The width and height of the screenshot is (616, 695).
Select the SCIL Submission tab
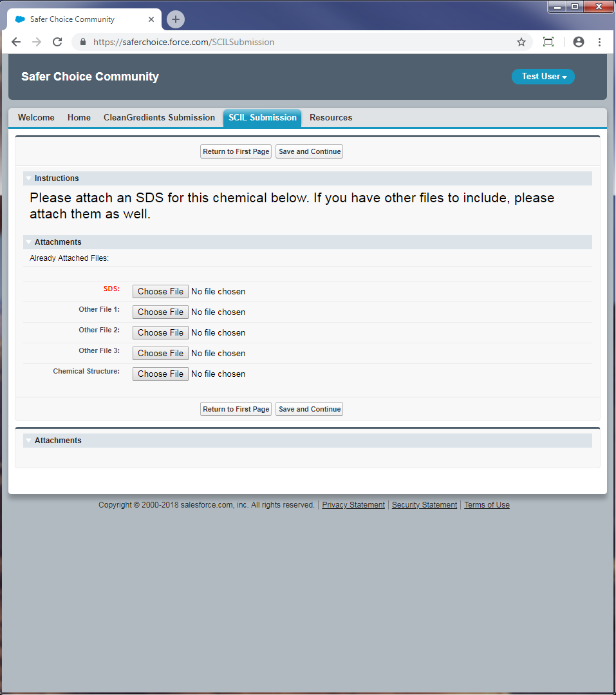(x=262, y=117)
